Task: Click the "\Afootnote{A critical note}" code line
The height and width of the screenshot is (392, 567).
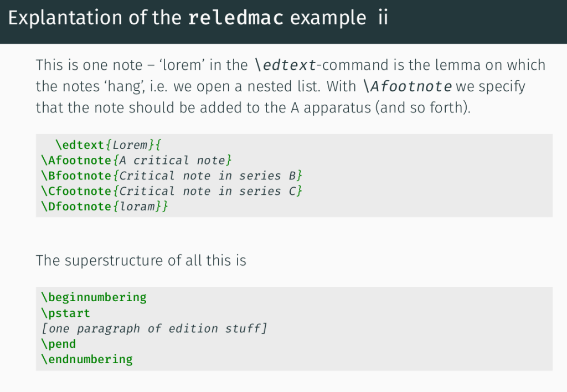Action: pyautogui.click(x=136, y=161)
